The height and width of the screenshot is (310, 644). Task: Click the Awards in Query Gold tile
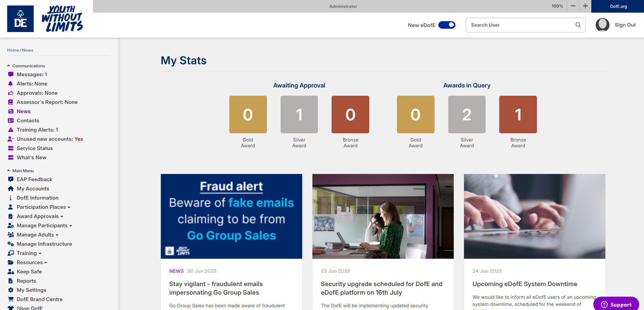(x=415, y=114)
